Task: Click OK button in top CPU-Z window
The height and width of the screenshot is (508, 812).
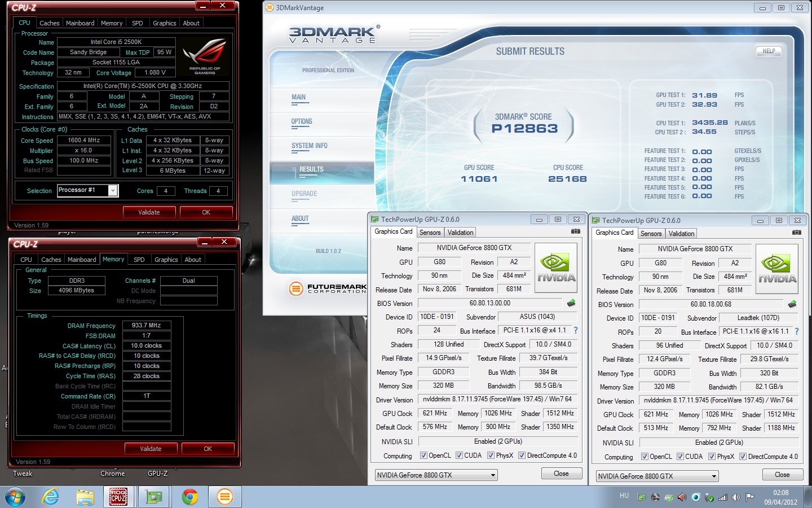Action: pos(206,212)
